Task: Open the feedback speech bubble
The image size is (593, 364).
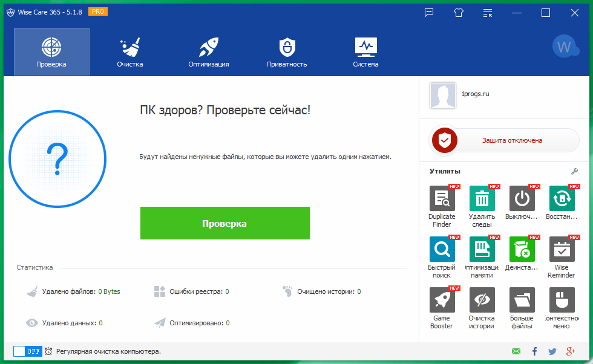Action: click(x=429, y=13)
